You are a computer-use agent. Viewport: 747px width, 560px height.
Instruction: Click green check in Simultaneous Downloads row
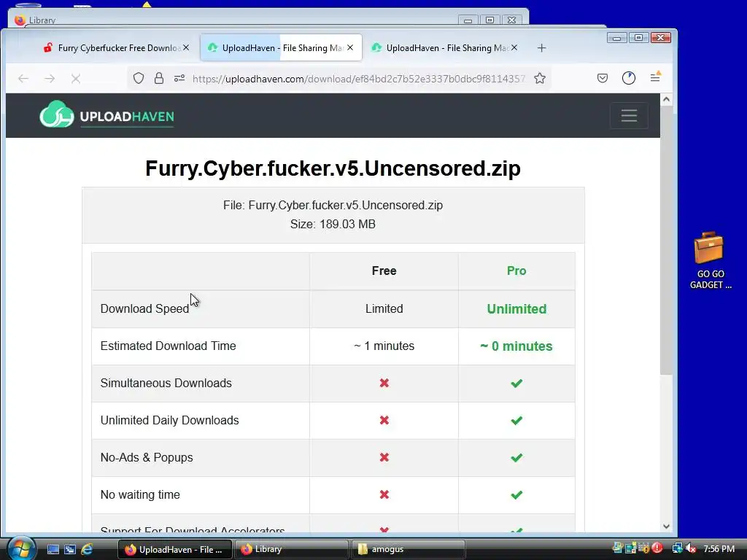click(x=516, y=383)
